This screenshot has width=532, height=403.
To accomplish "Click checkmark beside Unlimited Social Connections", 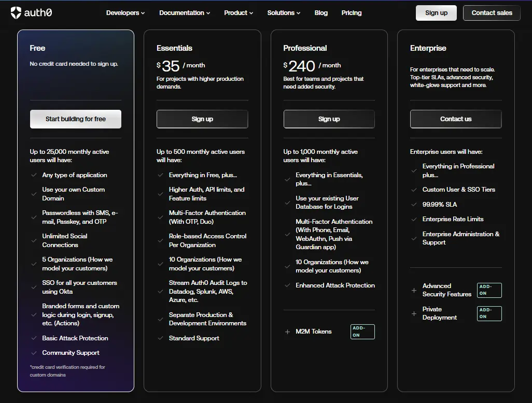I will 34,241.
